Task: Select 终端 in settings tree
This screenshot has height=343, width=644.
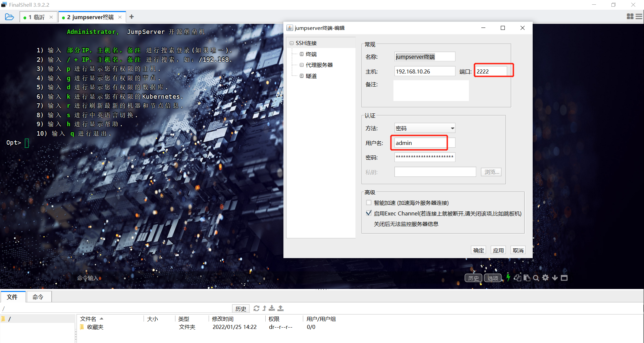Action: (x=311, y=54)
